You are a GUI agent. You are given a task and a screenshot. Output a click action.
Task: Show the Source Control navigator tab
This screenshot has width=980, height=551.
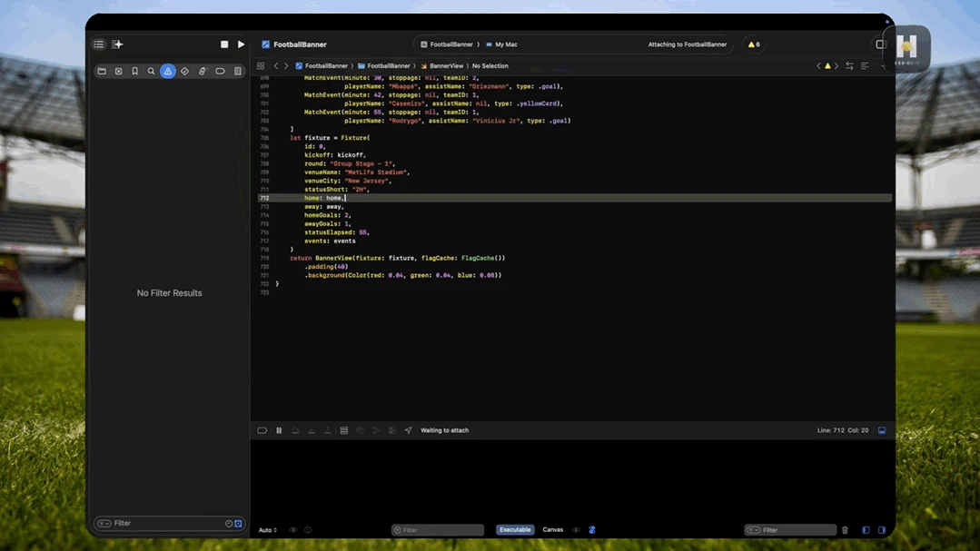point(118,71)
